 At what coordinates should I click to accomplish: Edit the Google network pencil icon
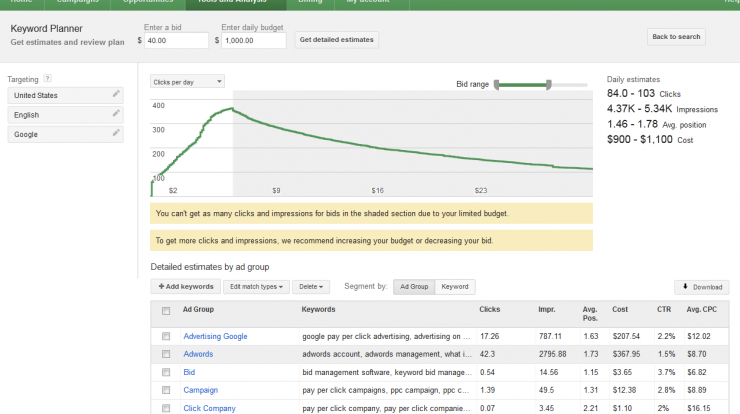pyautogui.click(x=116, y=133)
